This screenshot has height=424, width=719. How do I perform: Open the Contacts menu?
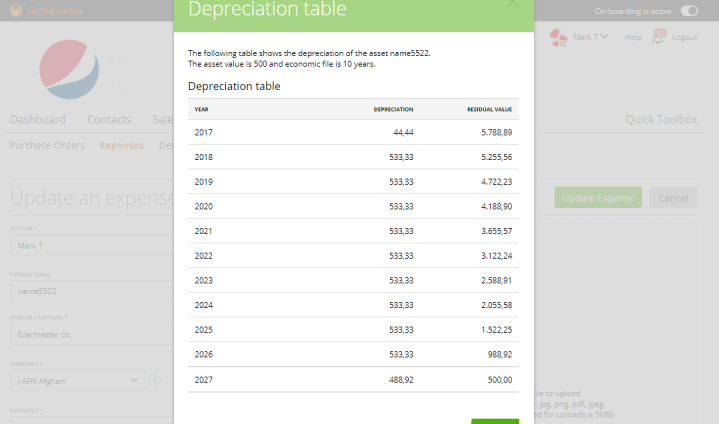click(109, 119)
